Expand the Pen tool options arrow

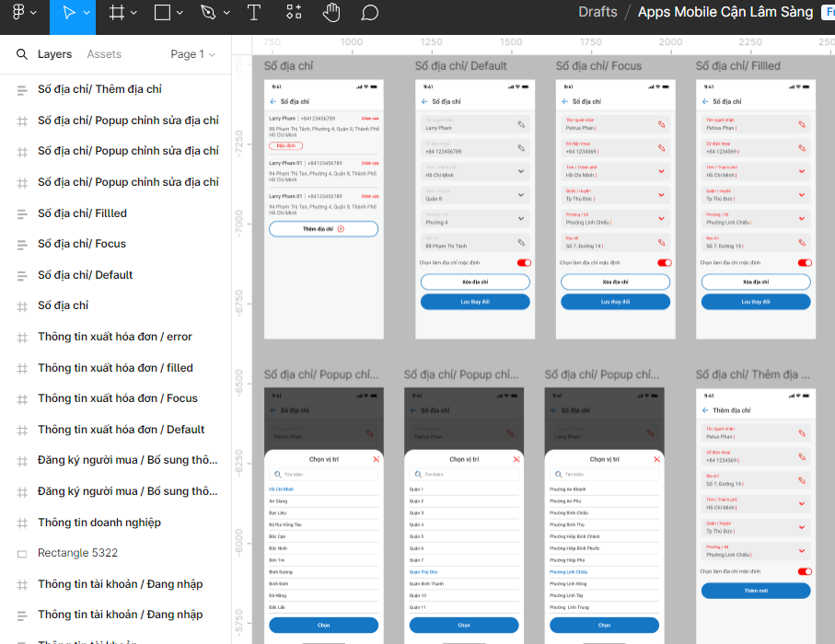(226, 13)
